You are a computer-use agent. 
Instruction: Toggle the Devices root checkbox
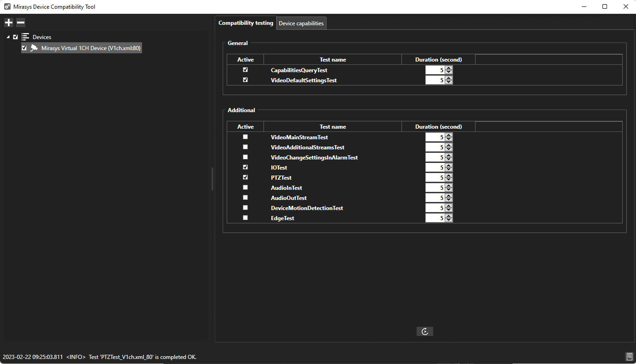coord(16,37)
